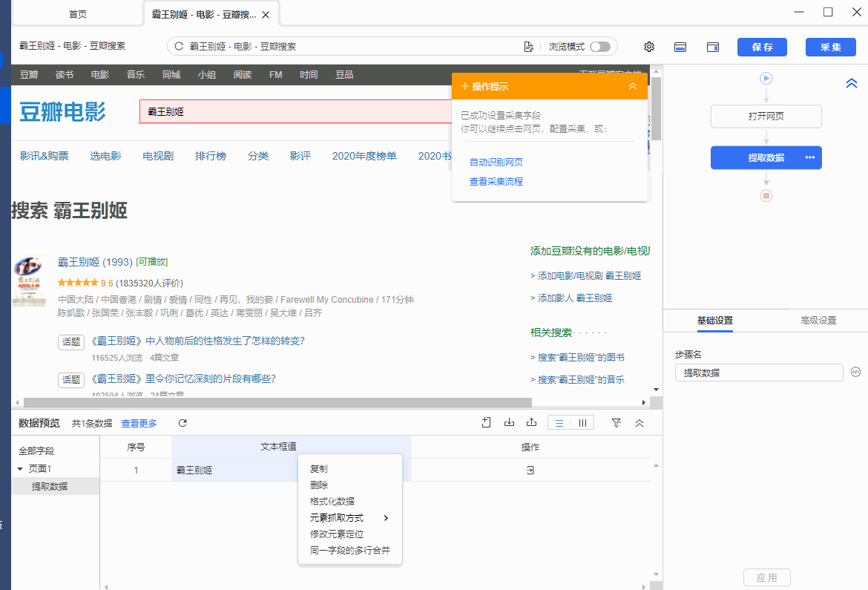Click the 采集 button
The image size is (868, 590).
[x=831, y=47]
